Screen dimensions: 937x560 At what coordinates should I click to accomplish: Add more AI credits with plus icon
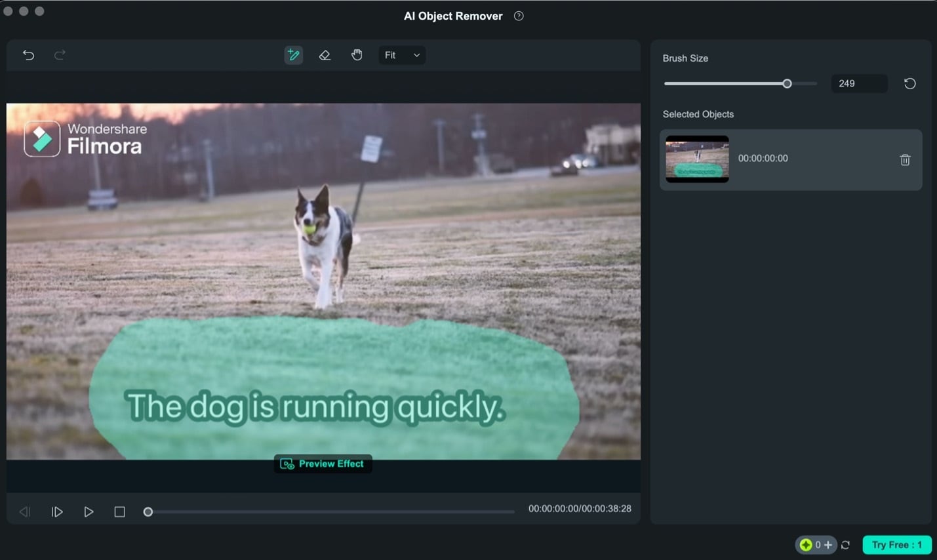pyautogui.click(x=828, y=545)
